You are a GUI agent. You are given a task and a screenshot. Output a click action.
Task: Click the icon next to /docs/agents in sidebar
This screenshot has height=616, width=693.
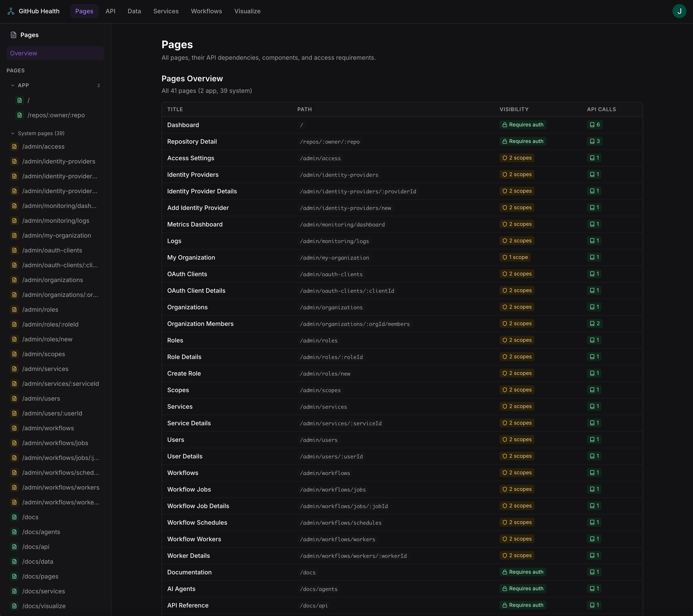pos(14,532)
